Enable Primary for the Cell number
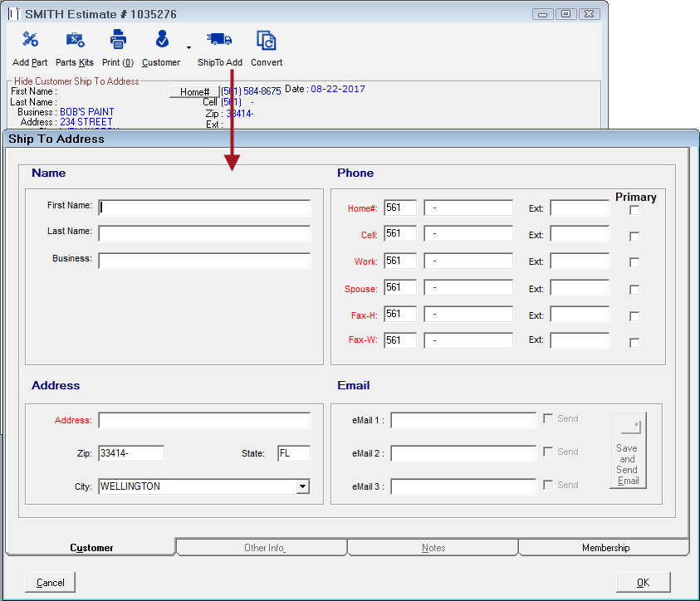 [x=634, y=237]
